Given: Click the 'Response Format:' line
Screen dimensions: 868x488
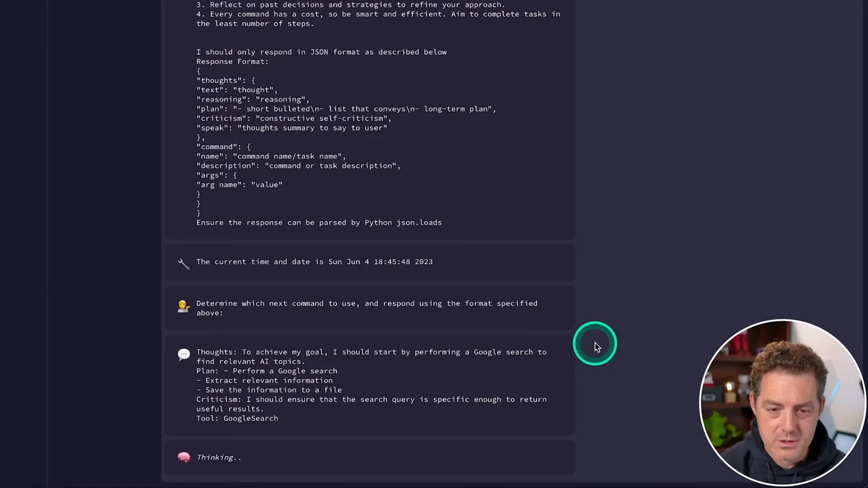Looking at the screenshot, I should tap(232, 62).
